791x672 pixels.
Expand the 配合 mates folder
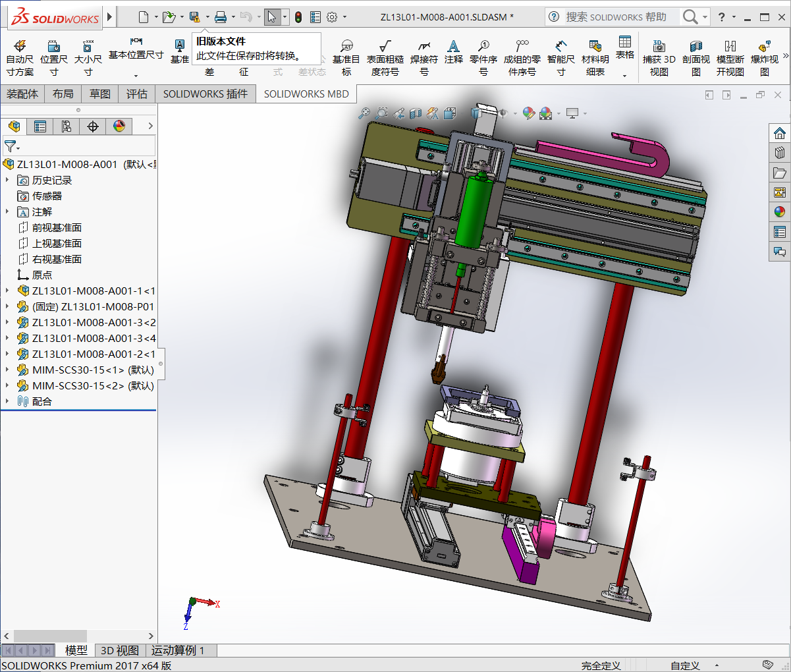point(7,401)
